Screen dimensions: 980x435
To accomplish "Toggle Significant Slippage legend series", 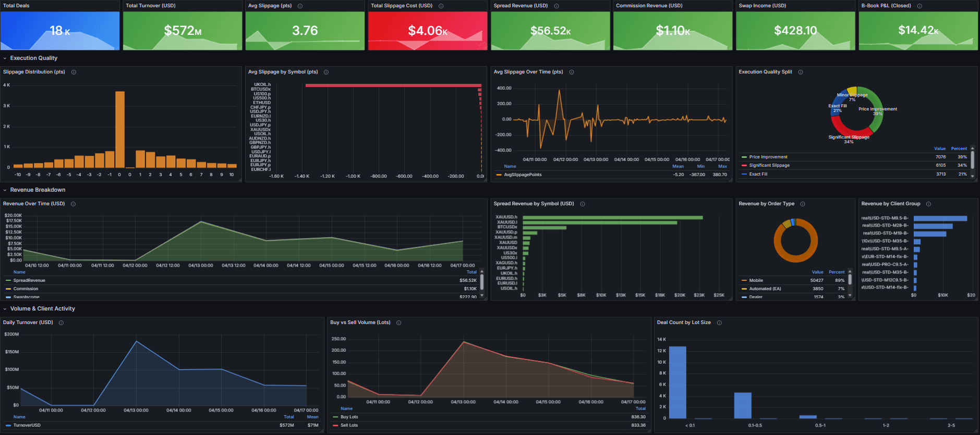I will (769, 165).
